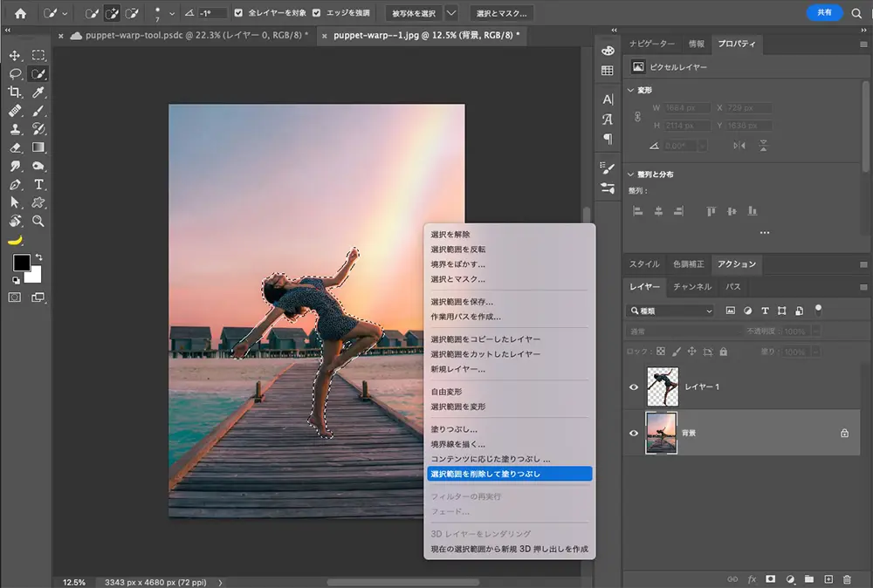Select the Move tool
The image size is (873, 588).
point(15,56)
